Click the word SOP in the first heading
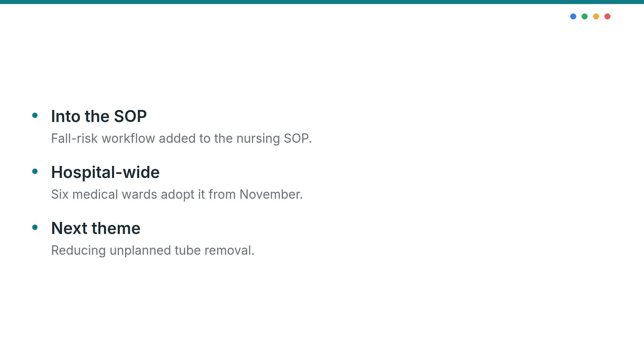644x362 pixels. coord(130,116)
